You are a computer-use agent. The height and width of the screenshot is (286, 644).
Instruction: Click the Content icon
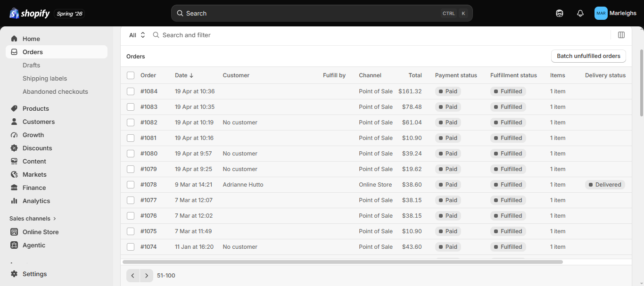(14, 161)
